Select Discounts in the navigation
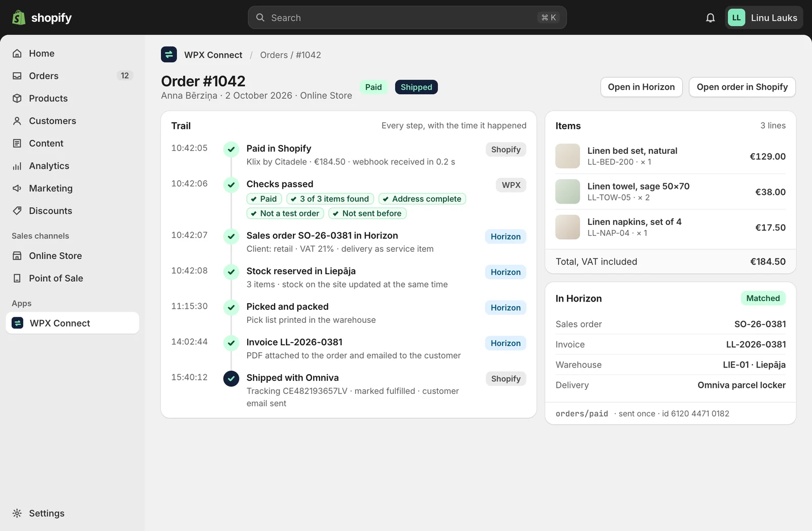This screenshot has height=531, width=812. point(73,211)
